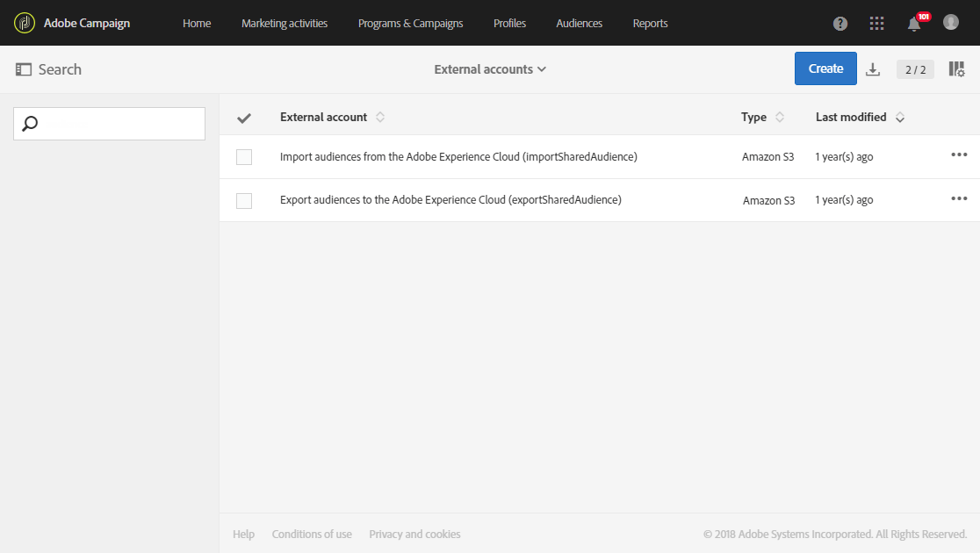Open the list configuration icon

pos(956,68)
